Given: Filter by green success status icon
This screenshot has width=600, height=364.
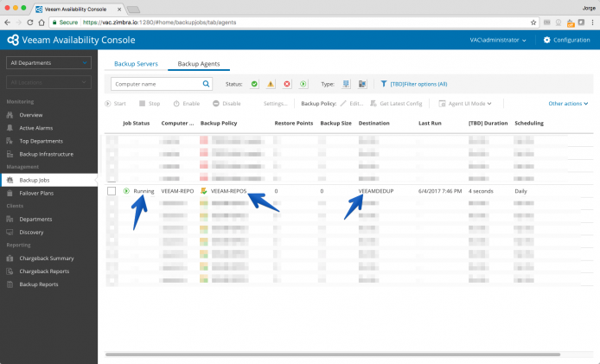Looking at the screenshot, I should click(x=254, y=84).
